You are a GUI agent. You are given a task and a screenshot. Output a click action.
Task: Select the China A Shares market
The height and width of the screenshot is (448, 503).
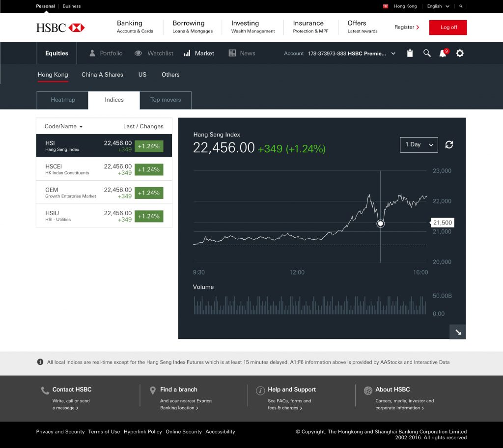[102, 75]
